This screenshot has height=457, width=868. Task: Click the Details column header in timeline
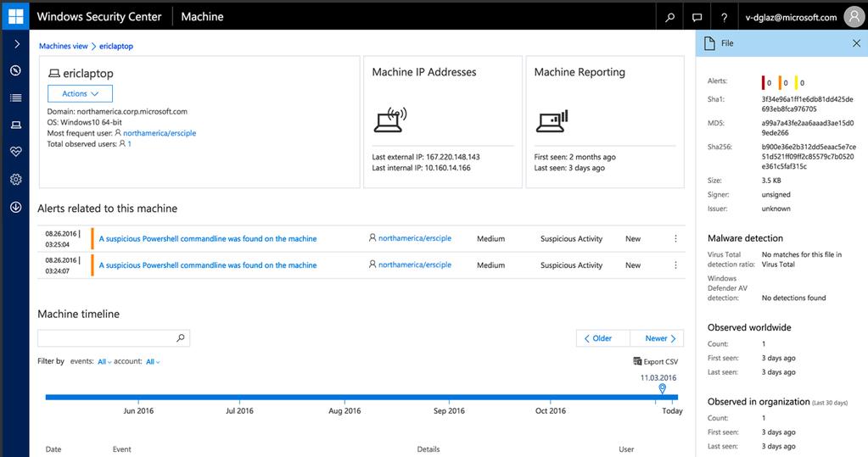[428, 449]
